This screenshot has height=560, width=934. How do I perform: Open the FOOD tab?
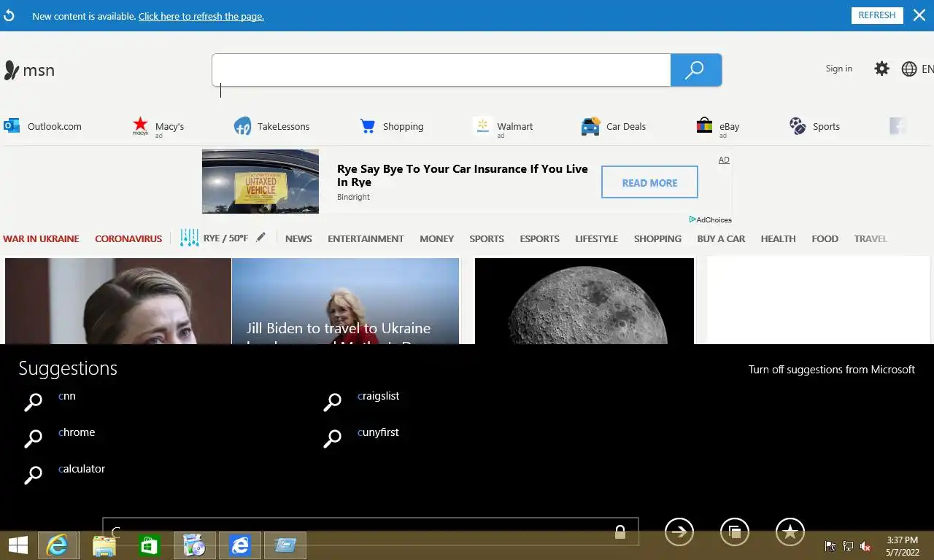(825, 238)
